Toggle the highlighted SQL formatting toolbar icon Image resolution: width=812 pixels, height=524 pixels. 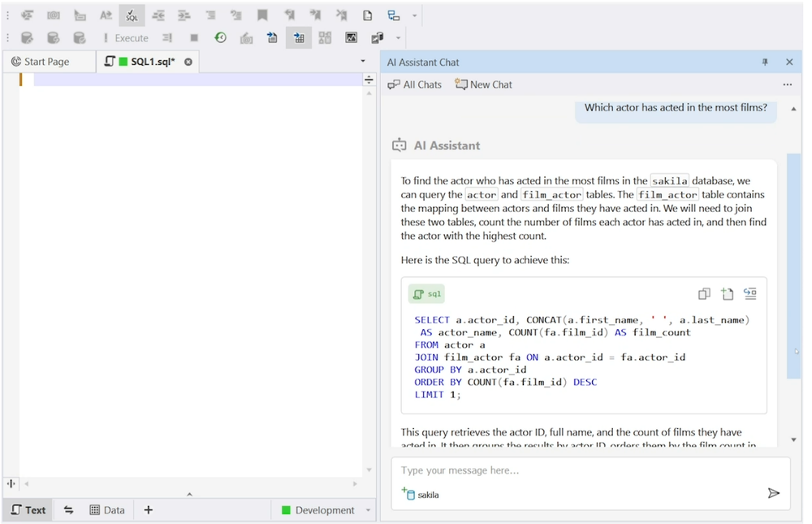[x=131, y=15]
